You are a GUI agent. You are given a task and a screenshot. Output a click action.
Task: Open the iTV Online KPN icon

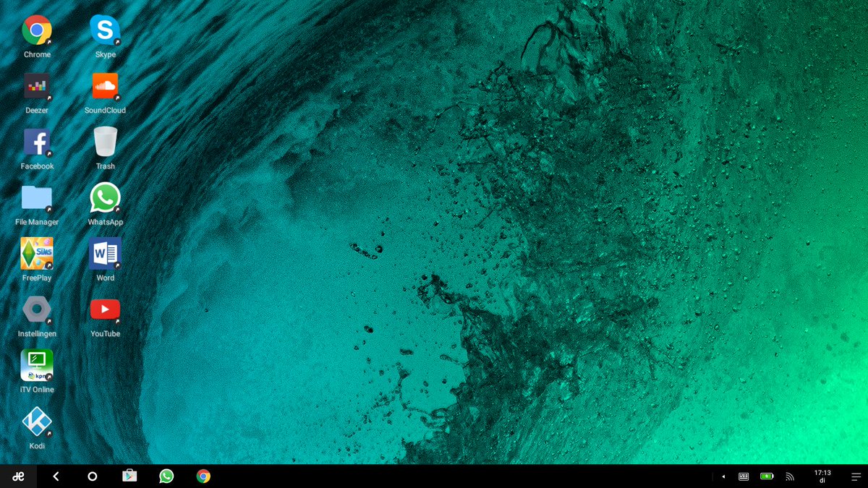[37, 365]
